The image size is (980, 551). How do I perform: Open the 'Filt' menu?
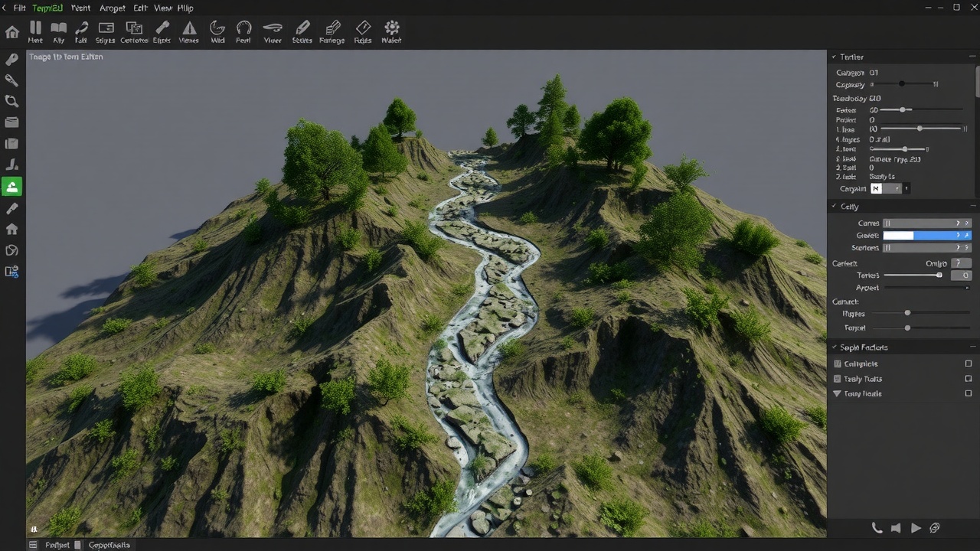(x=19, y=8)
